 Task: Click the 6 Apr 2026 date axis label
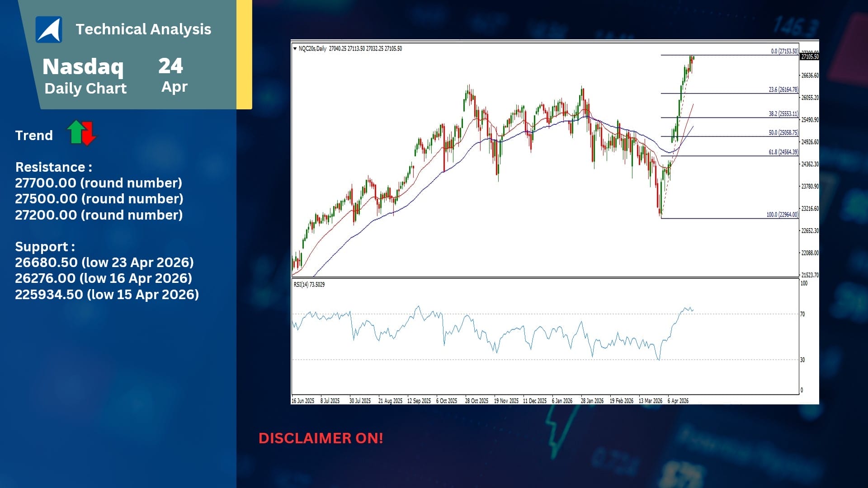click(678, 401)
